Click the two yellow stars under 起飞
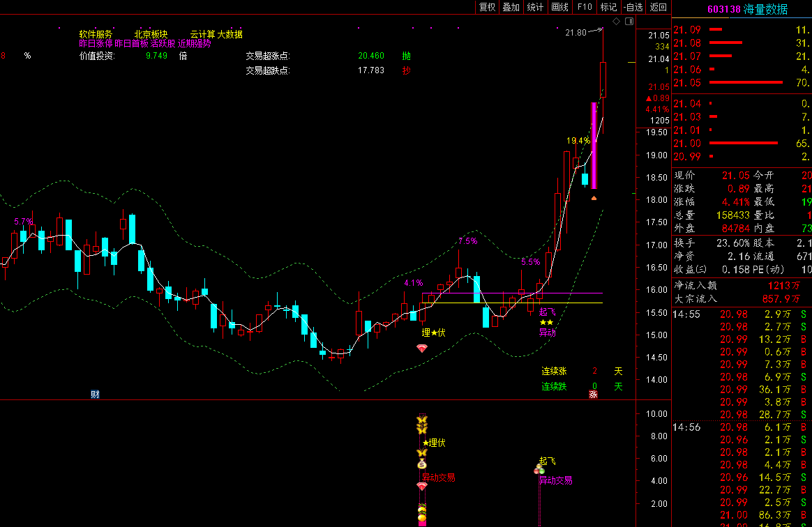Viewport: 812px width, 527px height. click(546, 322)
